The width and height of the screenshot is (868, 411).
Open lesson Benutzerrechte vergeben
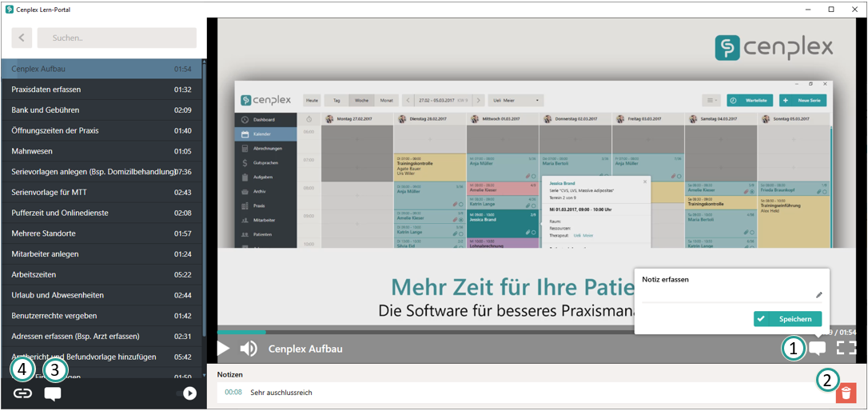click(102, 316)
